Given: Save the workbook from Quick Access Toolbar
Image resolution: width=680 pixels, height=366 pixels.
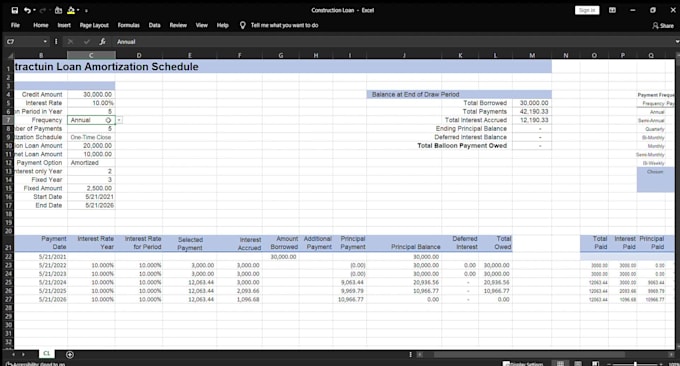Looking at the screenshot, I should 15,10.
